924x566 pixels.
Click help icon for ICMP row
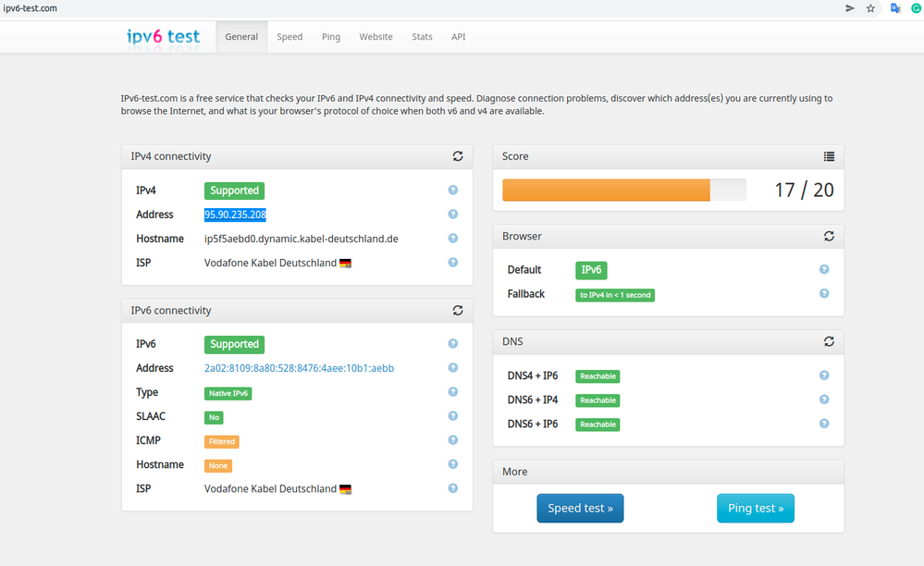click(453, 440)
